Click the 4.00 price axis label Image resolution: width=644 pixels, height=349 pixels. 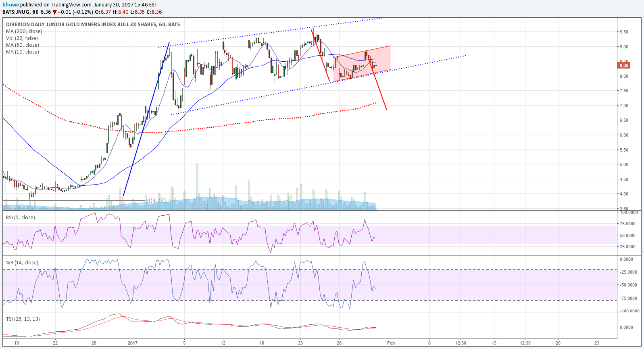[624, 194]
